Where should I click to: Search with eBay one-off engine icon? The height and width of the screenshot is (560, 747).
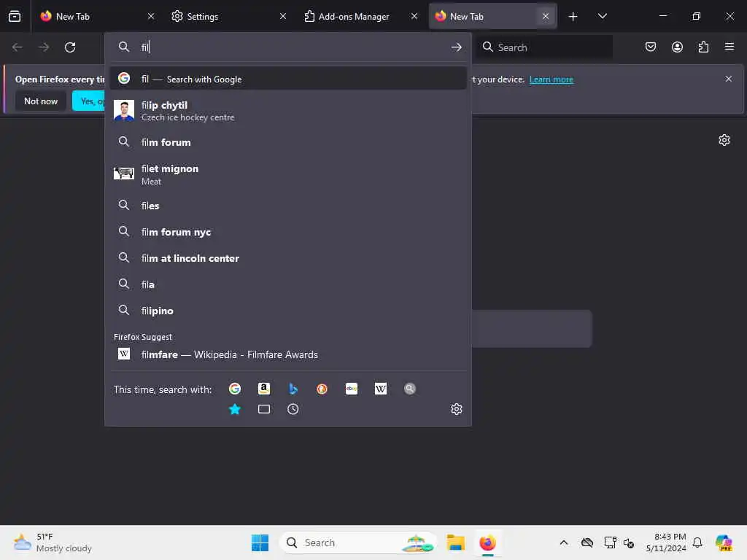point(352,389)
